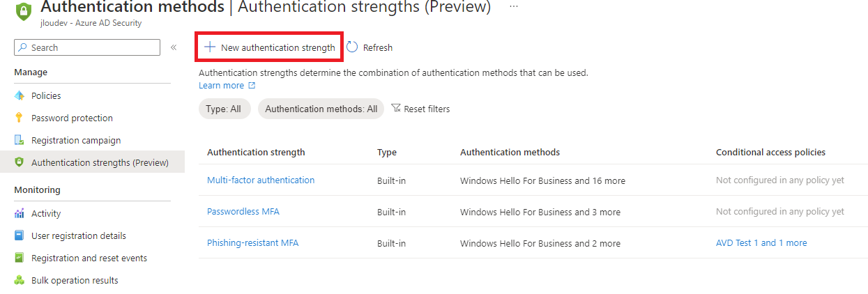Reset filters on the list
The width and height of the screenshot is (868, 294).
420,109
